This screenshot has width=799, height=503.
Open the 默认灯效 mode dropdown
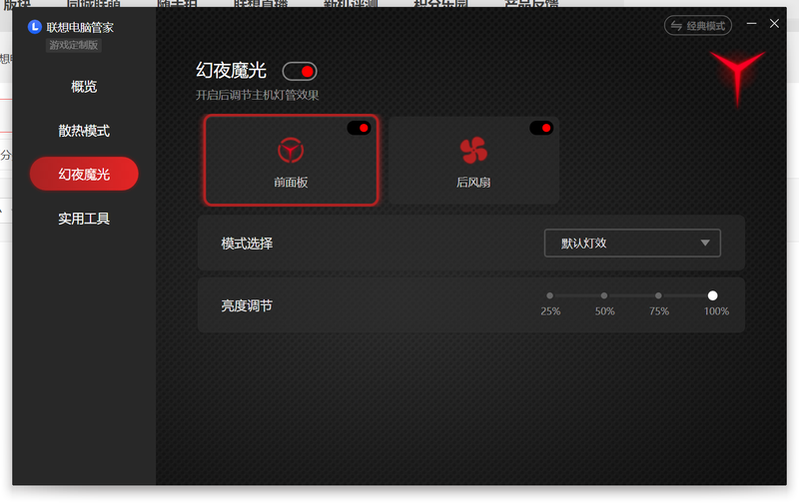coord(631,243)
